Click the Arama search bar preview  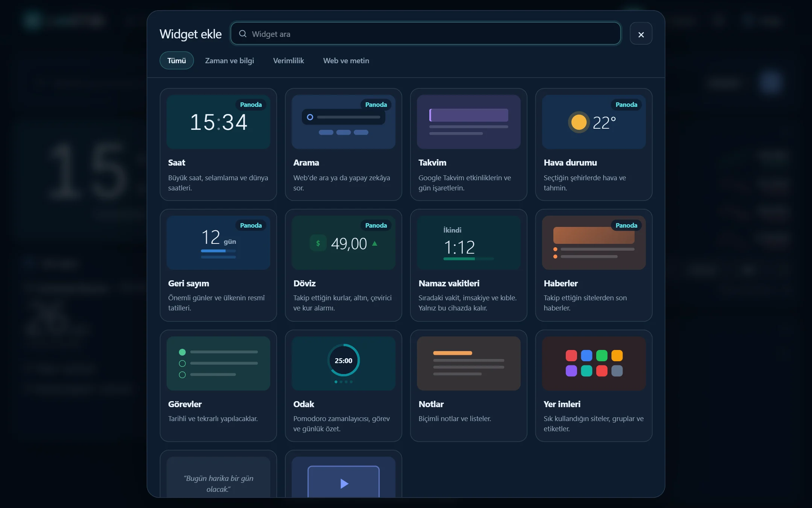pos(344,122)
